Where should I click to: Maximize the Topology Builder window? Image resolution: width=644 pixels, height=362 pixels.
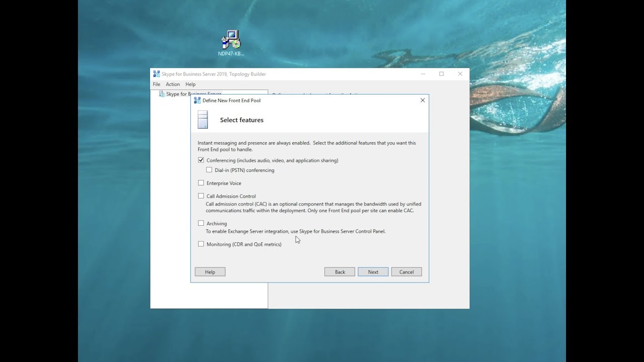tap(441, 74)
